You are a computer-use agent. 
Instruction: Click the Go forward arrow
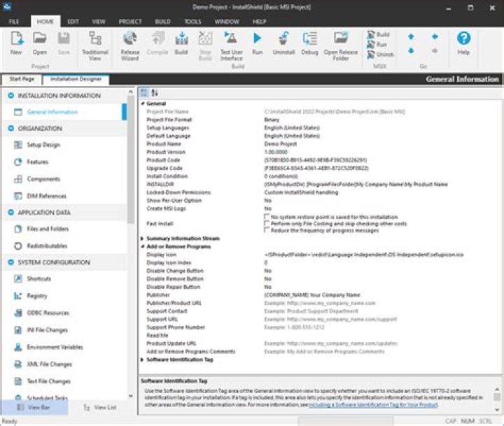435,51
